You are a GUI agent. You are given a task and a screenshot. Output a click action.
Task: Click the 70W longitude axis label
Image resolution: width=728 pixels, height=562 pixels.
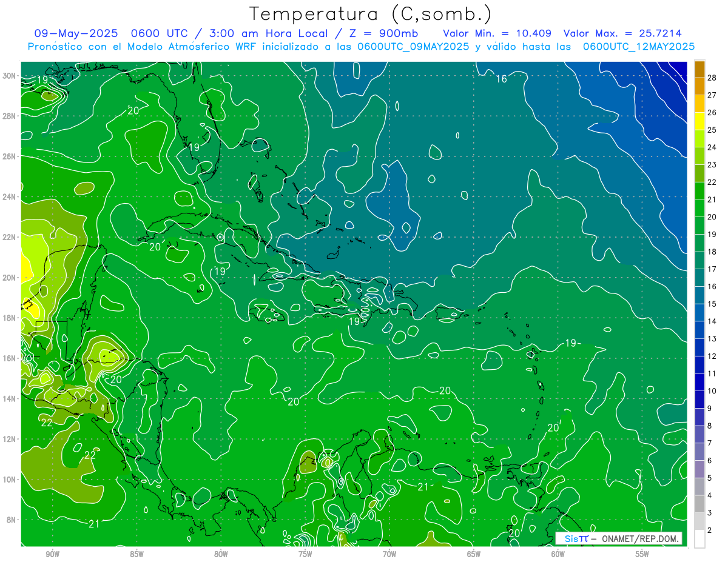389,554
